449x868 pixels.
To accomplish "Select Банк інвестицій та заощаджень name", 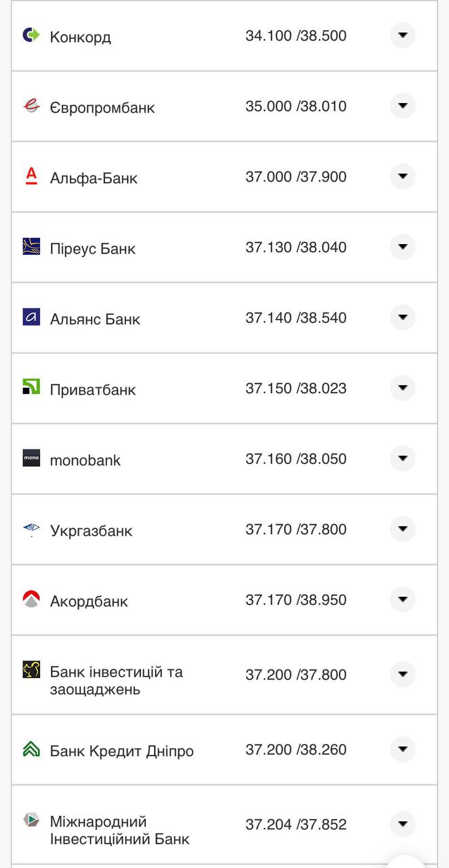I will click(x=116, y=681).
